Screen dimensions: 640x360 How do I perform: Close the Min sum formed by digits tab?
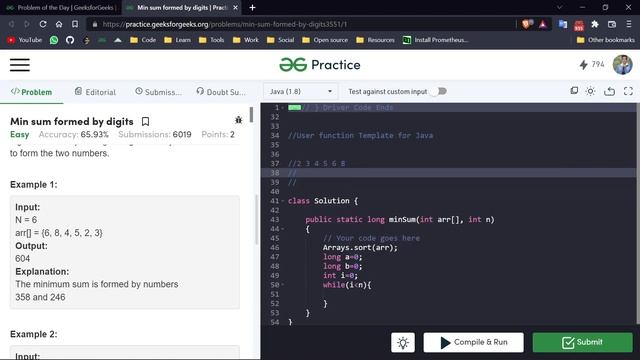coord(236,7)
